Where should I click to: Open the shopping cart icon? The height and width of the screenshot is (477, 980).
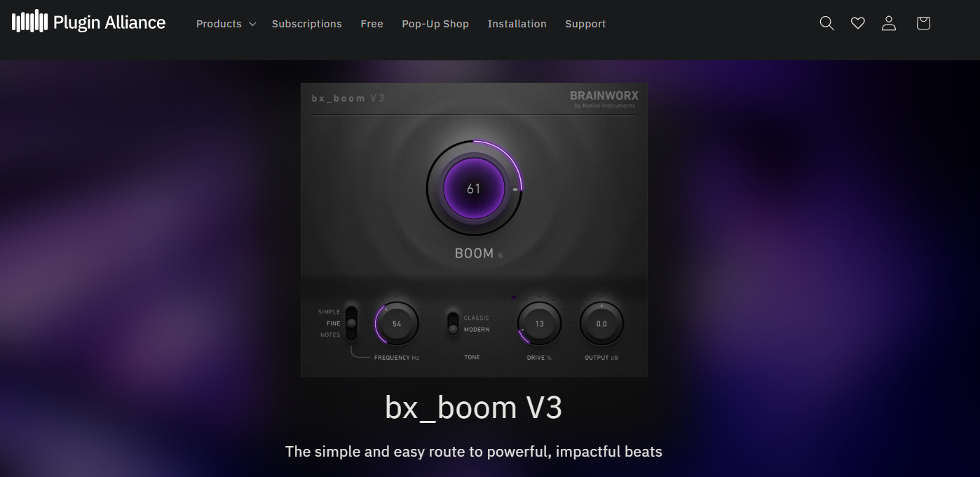(923, 23)
